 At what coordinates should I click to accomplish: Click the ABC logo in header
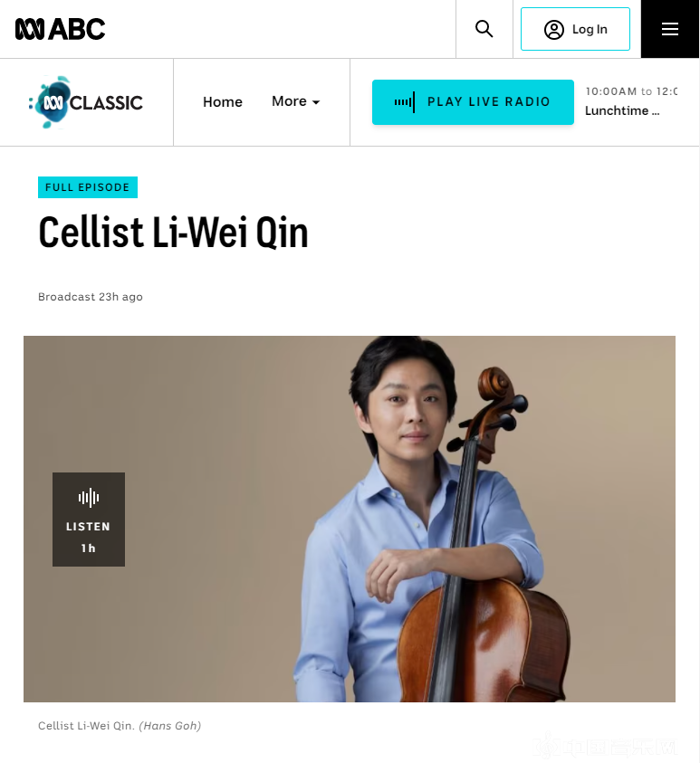pyautogui.click(x=60, y=29)
